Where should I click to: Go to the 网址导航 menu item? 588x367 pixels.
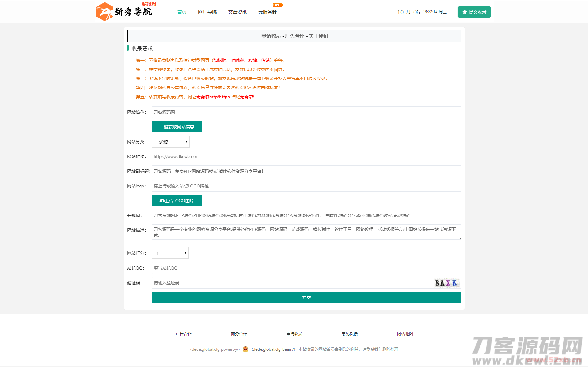point(207,12)
